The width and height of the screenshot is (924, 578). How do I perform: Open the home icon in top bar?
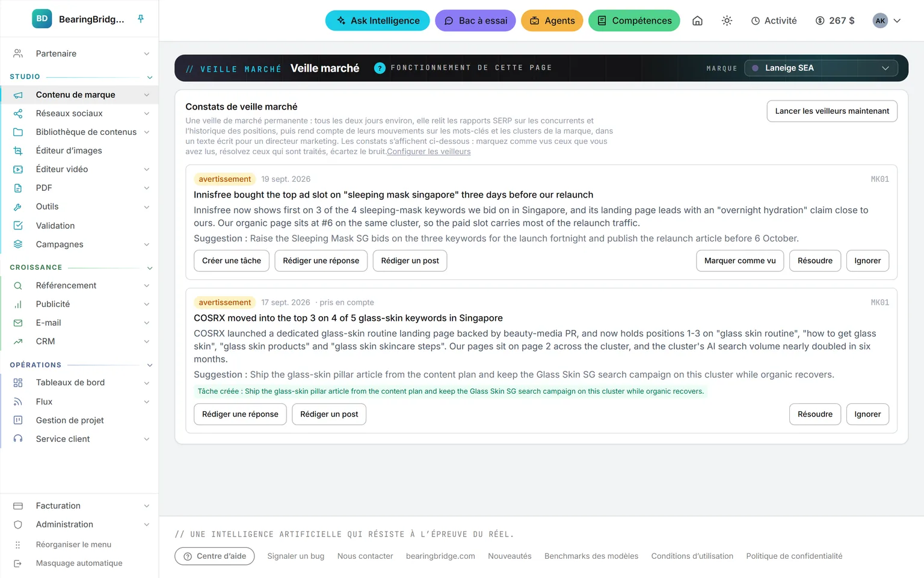click(697, 20)
